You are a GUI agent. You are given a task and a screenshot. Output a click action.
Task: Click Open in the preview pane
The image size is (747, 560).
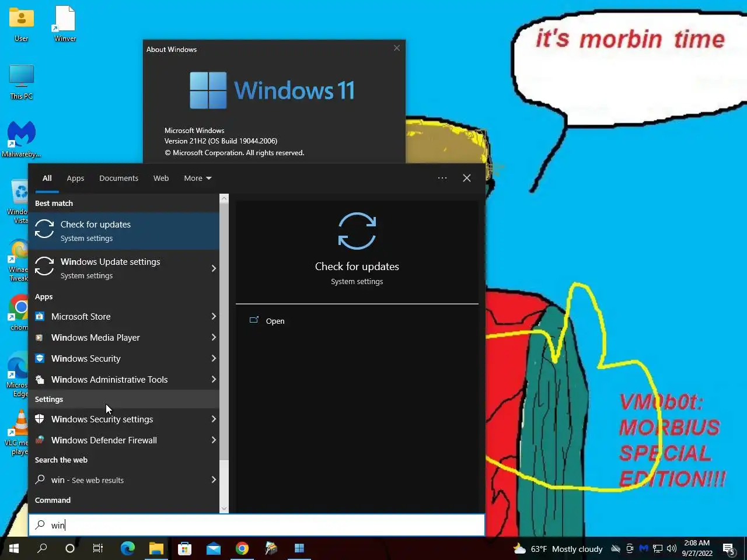(x=275, y=321)
